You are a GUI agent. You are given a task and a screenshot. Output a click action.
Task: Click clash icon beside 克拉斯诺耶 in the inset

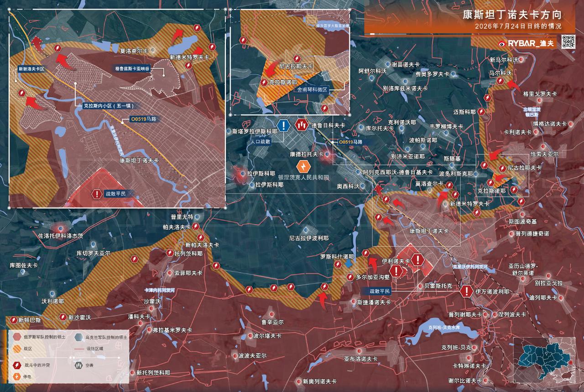pos(264,83)
